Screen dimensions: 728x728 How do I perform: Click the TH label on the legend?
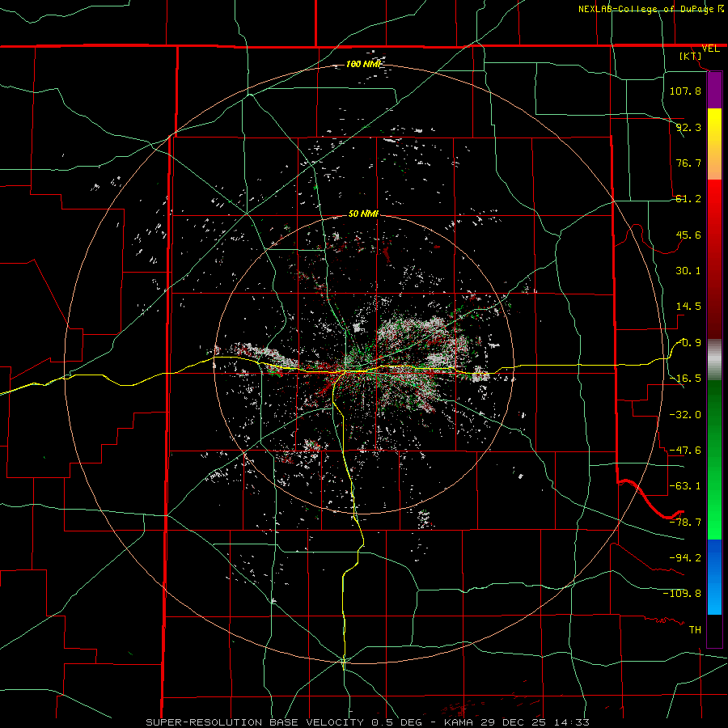[x=695, y=630]
